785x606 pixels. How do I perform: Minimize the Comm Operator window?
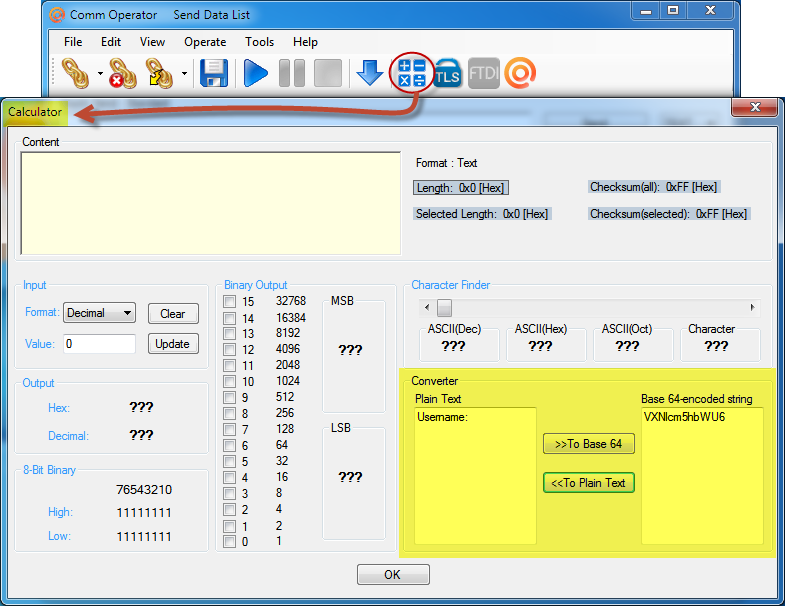click(646, 11)
